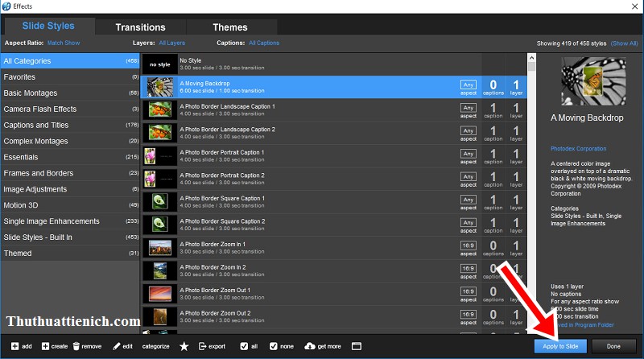Select the Camera Flash Effects category
Image resolution: width=644 pixels, height=359 pixels.
pos(40,109)
